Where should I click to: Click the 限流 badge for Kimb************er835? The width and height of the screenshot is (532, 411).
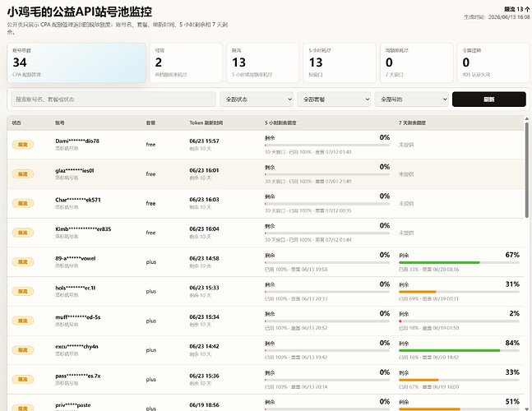[x=23, y=233]
